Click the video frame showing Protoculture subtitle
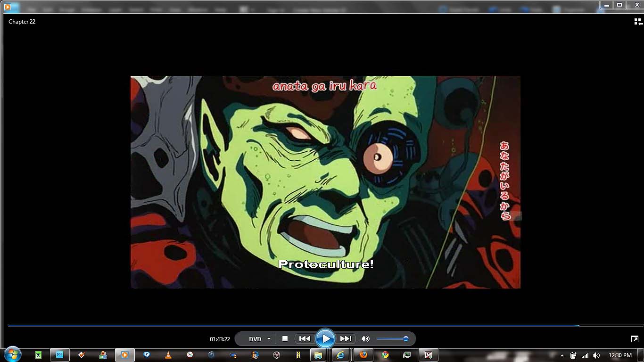Image resolution: width=644 pixels, height=362 pixels. pos(325,182)
